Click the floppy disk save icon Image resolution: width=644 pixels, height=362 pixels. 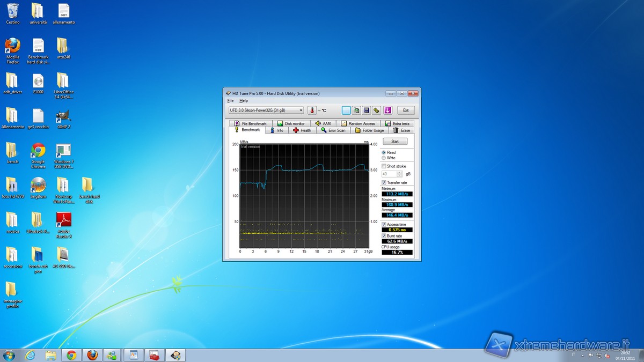point(367,110)
